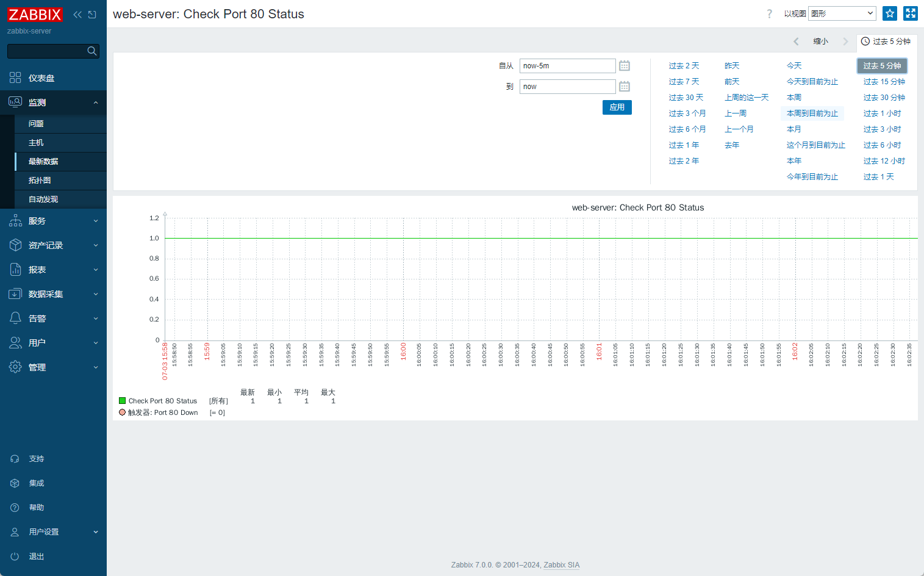Go to previous time period arrow

point(796,41)
